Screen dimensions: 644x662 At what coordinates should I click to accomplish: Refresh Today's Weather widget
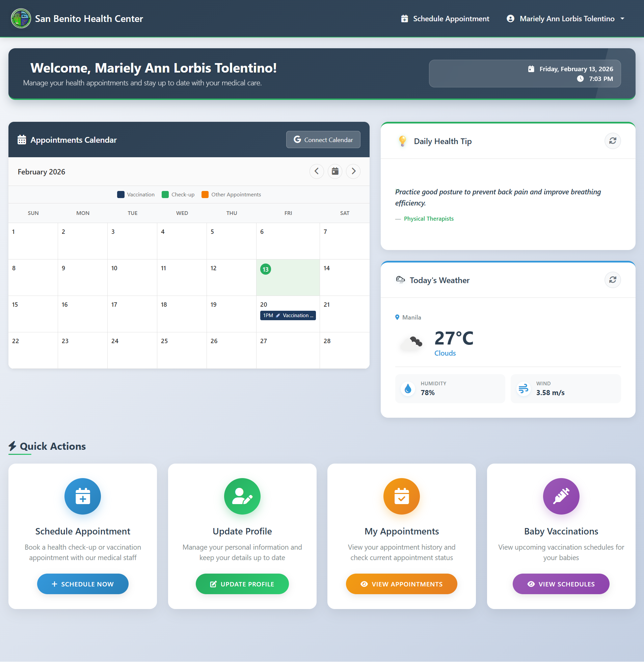pyautogui.click(x=613, y=280)
